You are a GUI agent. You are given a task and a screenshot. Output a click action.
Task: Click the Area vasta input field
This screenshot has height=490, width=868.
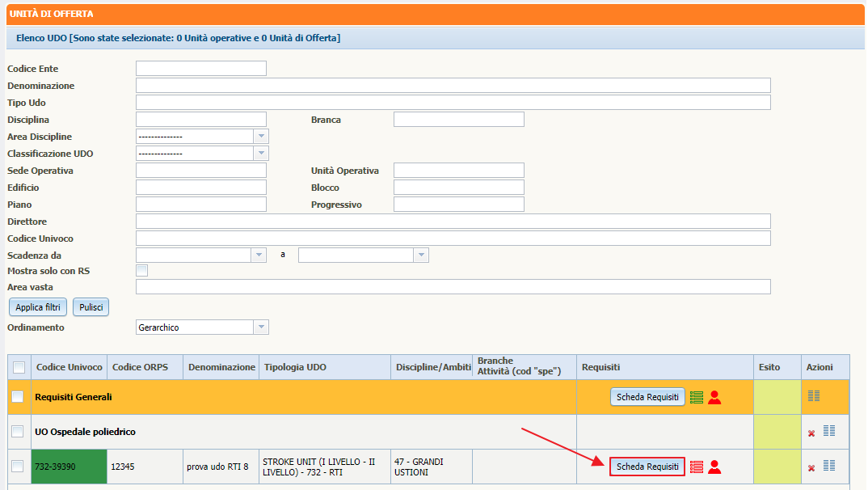453,287
